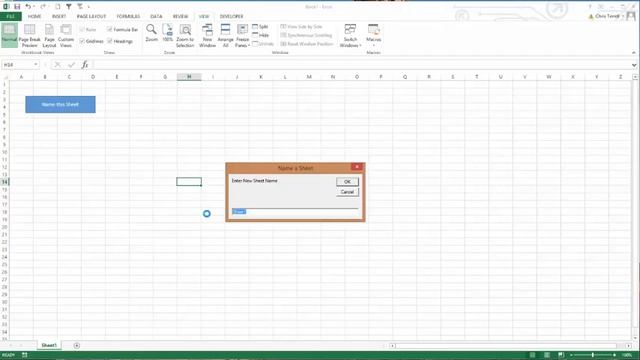Toggle the Formula Bar checkbox
The height and width of the screenshot is (360, 640).
pyautogui.click(x=109, y=29)
